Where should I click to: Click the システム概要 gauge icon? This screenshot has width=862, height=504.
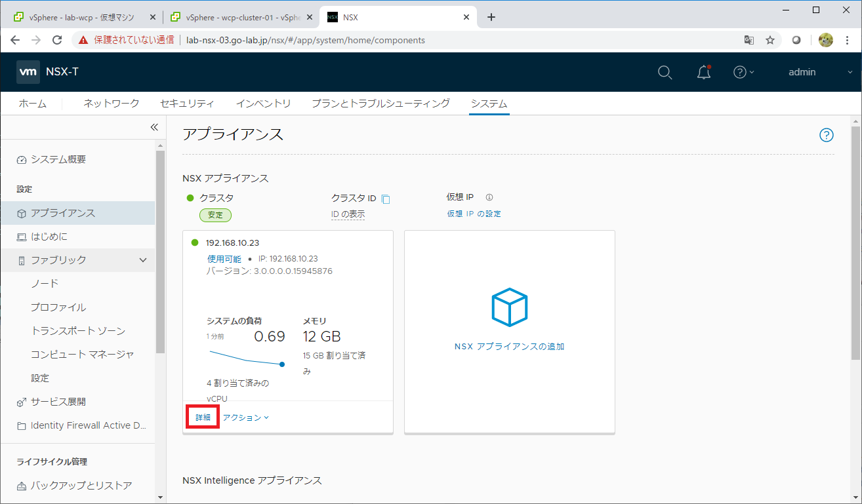[22, 160]
